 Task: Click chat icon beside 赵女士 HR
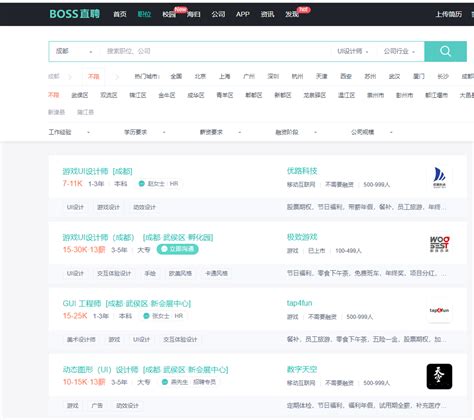pyautogui.click(x=141, y=183)
